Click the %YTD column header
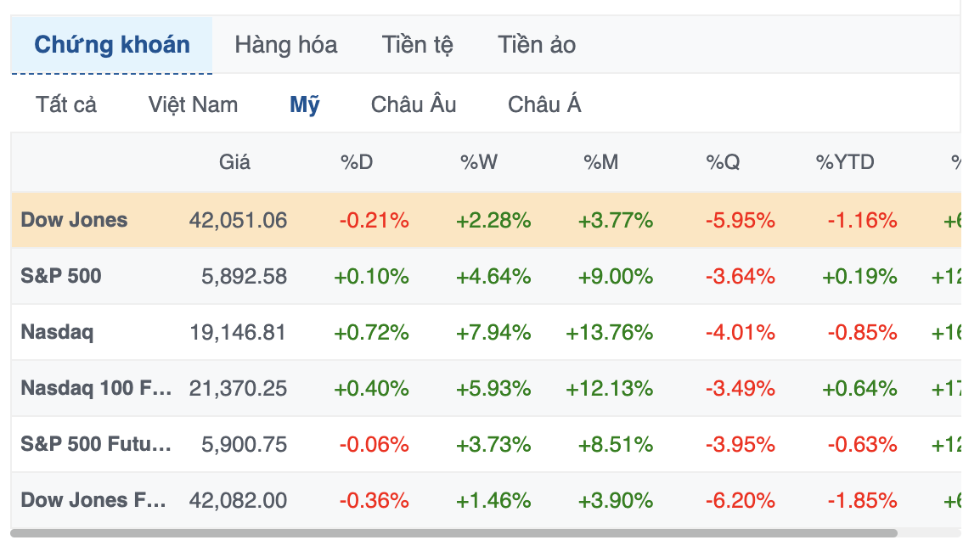This screenshot has height=557, width=980. [845, 162]
